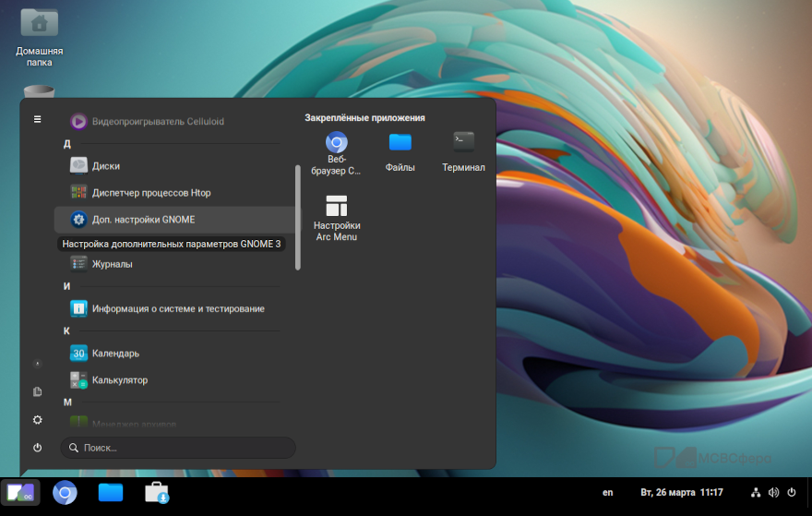Image resolution: width=812 pixels, height=516 pixels.
Task: Open Диспетчер процессов Htop entry
Action: [151, 193]
